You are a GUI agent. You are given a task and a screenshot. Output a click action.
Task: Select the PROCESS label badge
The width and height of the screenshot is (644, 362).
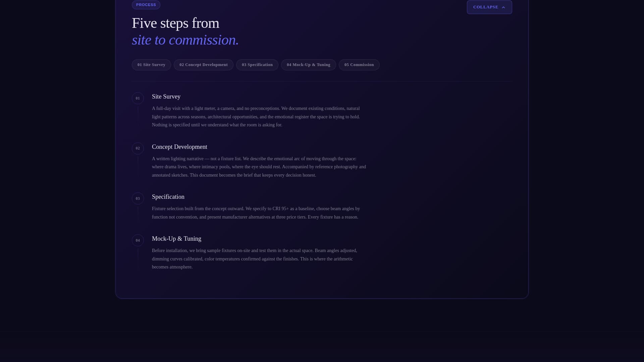[146, 5]
